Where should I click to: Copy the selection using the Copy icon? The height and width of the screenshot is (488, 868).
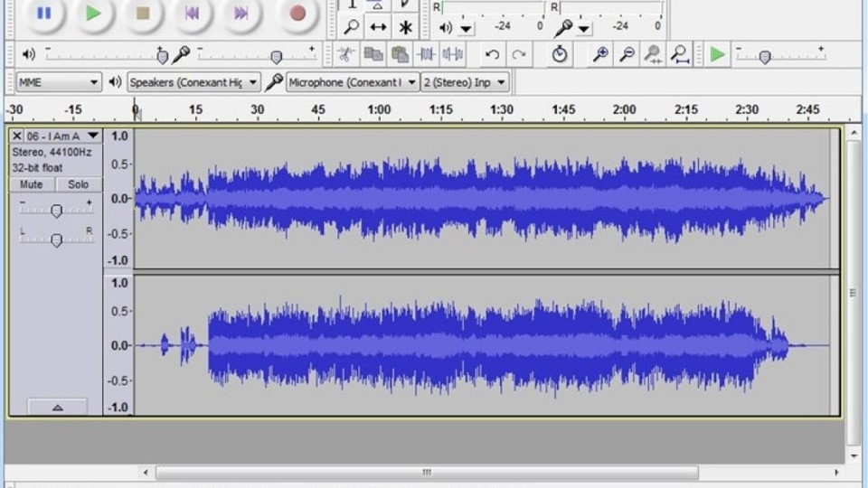(x=373, y=54)
